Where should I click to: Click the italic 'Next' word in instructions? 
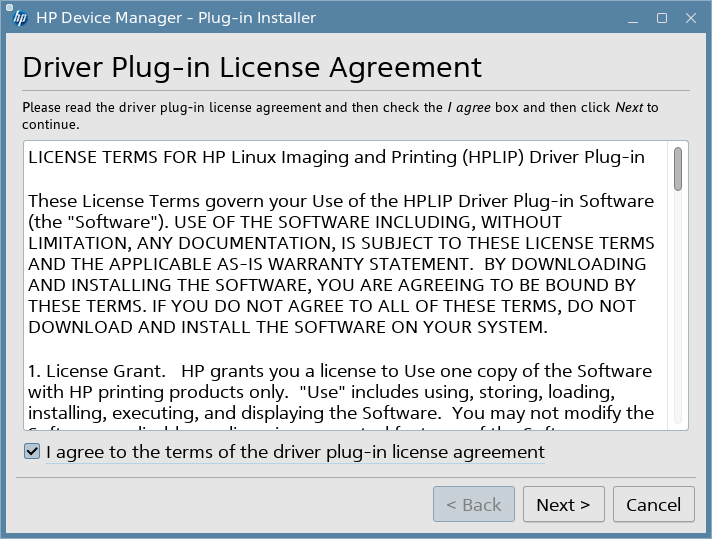(x=628, y=107)
